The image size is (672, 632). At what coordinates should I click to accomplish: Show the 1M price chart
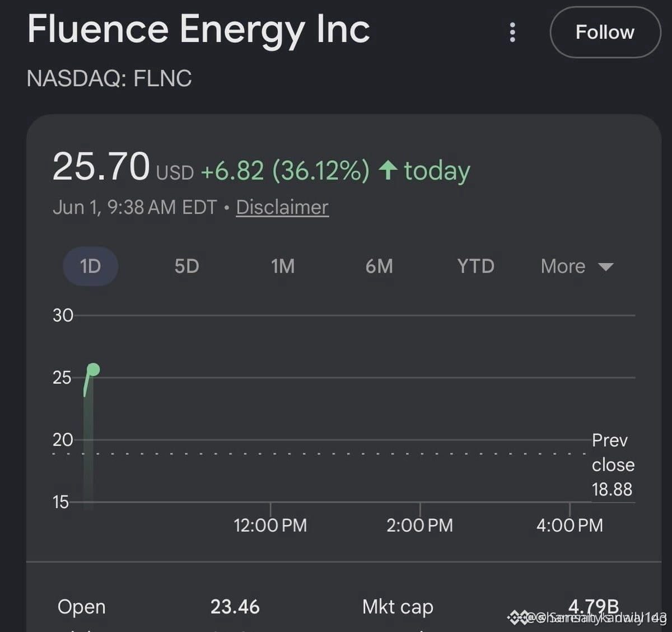click(283, 266)
